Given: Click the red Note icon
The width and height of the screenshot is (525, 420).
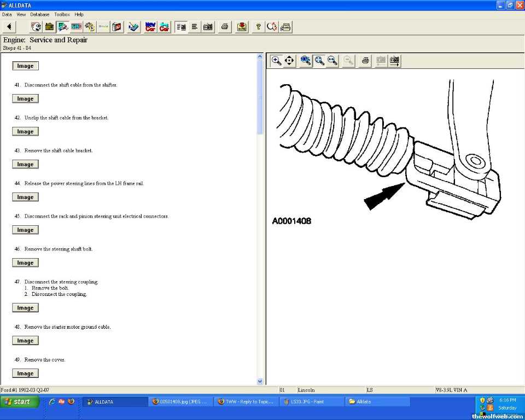Looking at the screenshot, I should coord(242,27).
